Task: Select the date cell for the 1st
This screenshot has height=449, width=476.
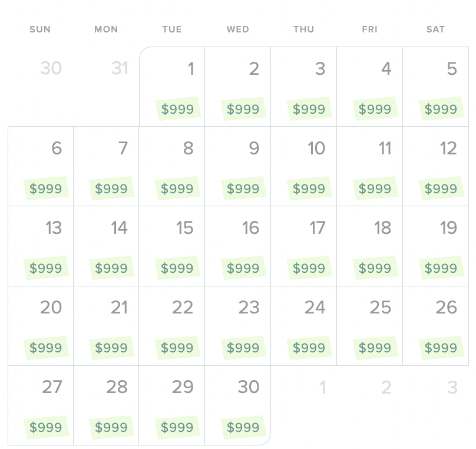Action: pos(172,87)
